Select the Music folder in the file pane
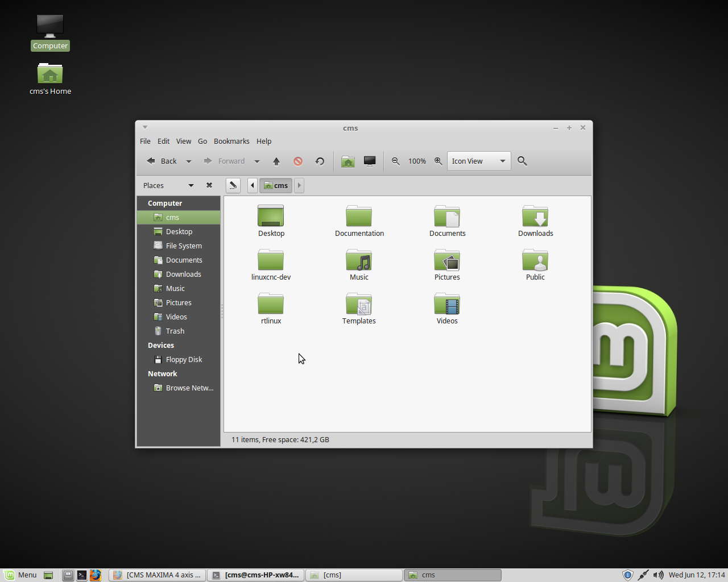Image resolution: width=728 pixels, height=582 pixels. click(x=359, y=265)
